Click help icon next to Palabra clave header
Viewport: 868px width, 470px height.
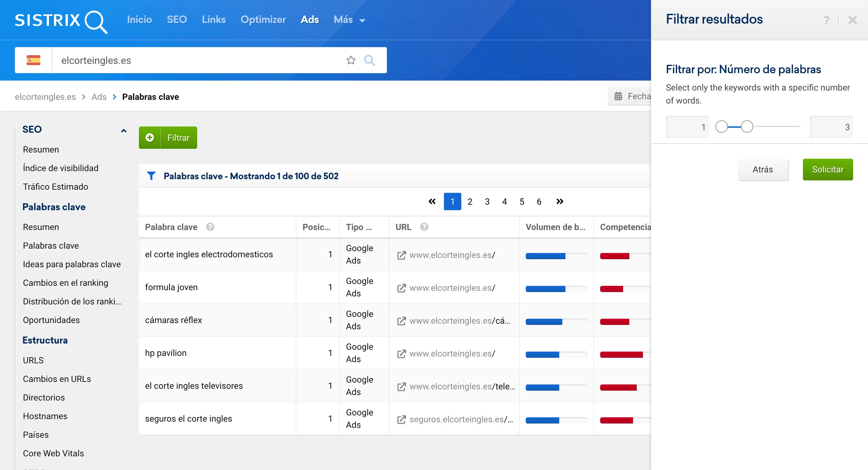210,227
